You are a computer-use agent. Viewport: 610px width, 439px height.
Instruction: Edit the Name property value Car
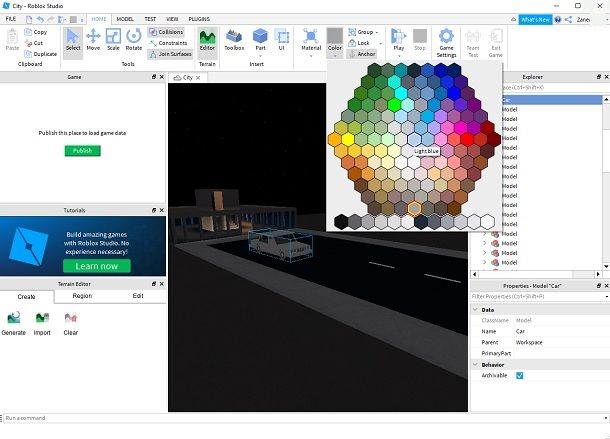tap(560, 331)
